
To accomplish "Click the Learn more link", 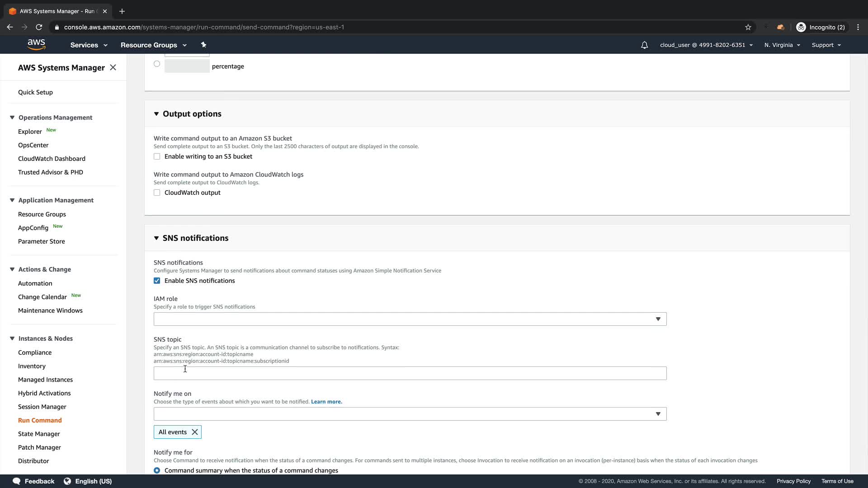I will pos(326,402).
